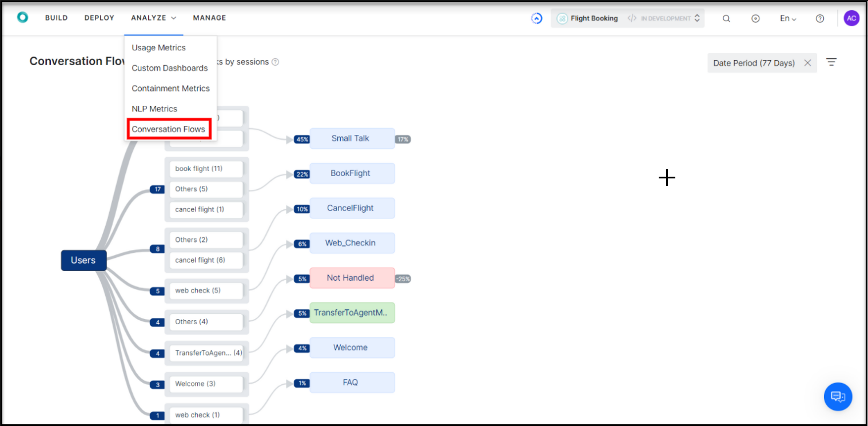The width and height of the screenshot is (868, 426).
Task: Select Conversation Flows from the menu
Action: pos(169,129)
